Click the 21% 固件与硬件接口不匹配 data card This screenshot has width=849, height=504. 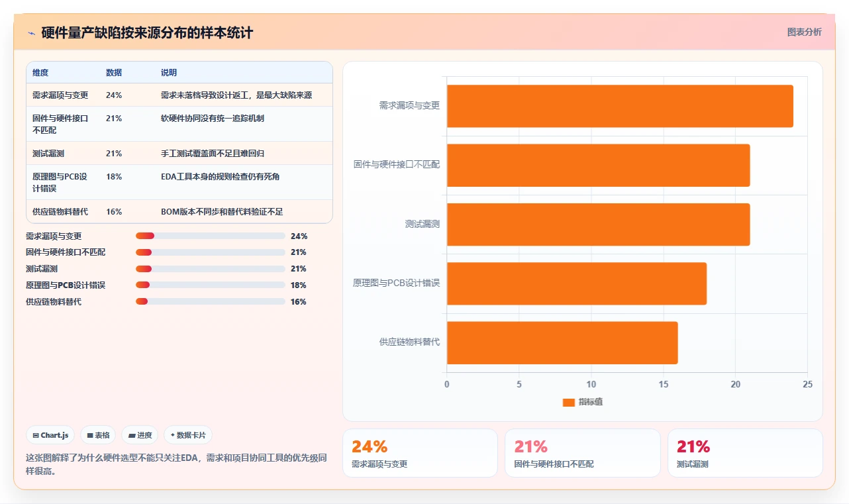(x=583, y=453)
